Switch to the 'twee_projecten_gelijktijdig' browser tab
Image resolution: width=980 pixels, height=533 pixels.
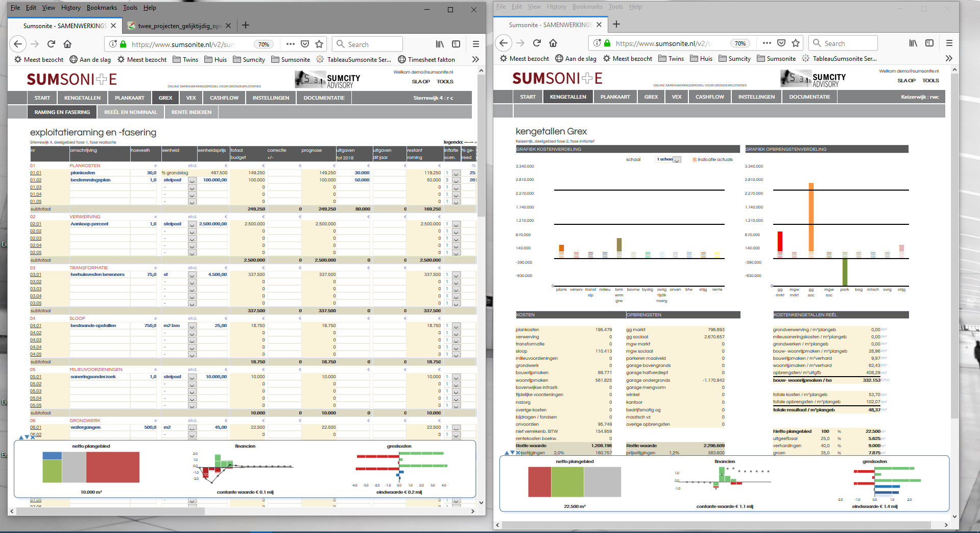tap(179, 26)
